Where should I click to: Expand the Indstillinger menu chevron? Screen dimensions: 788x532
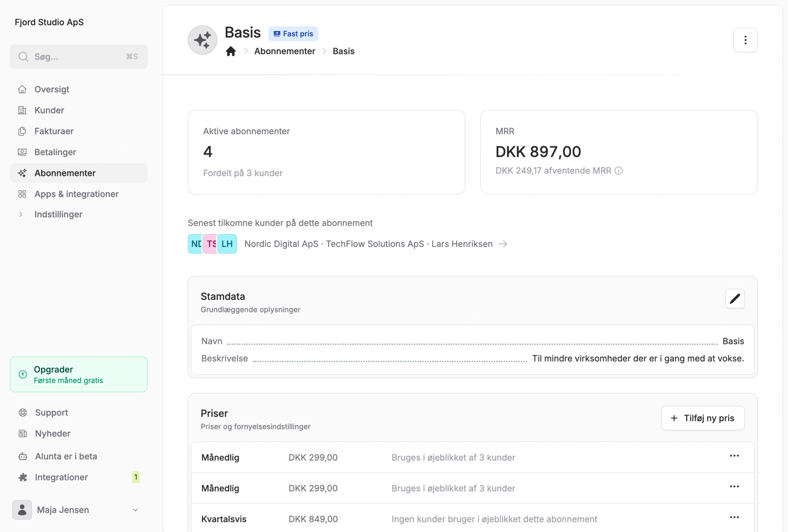[x=21, y=214]
